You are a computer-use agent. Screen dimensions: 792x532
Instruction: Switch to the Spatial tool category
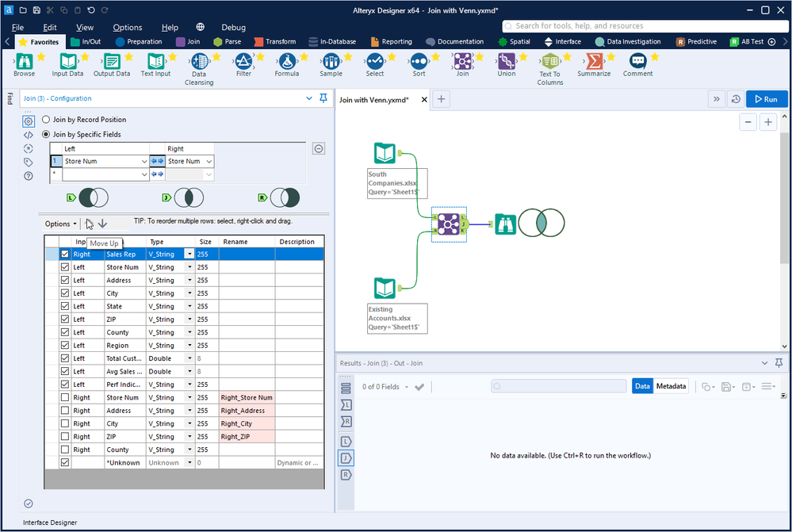click(515, 41)
